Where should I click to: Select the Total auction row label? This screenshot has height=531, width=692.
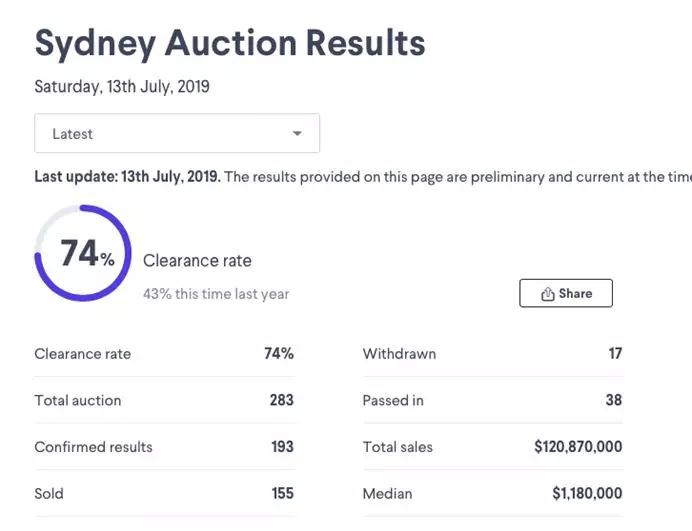coord(78,400)
